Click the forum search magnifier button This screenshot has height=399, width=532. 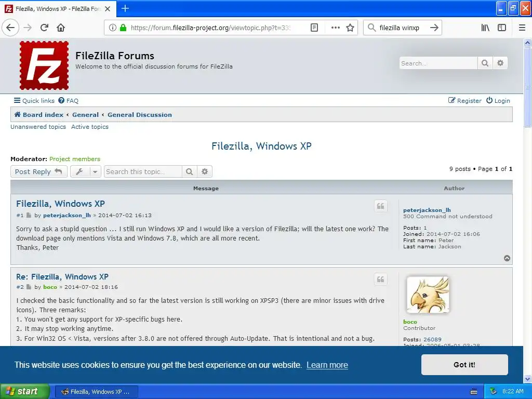pos(485,63)
